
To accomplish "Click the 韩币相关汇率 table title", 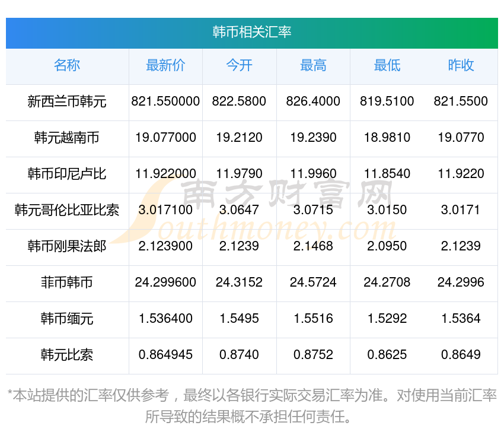I will [x=251, y=32].
